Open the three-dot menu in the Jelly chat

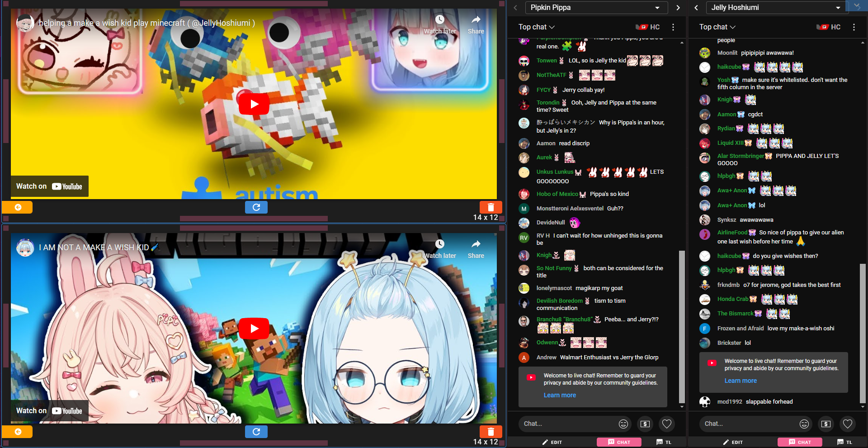point(854,27)
